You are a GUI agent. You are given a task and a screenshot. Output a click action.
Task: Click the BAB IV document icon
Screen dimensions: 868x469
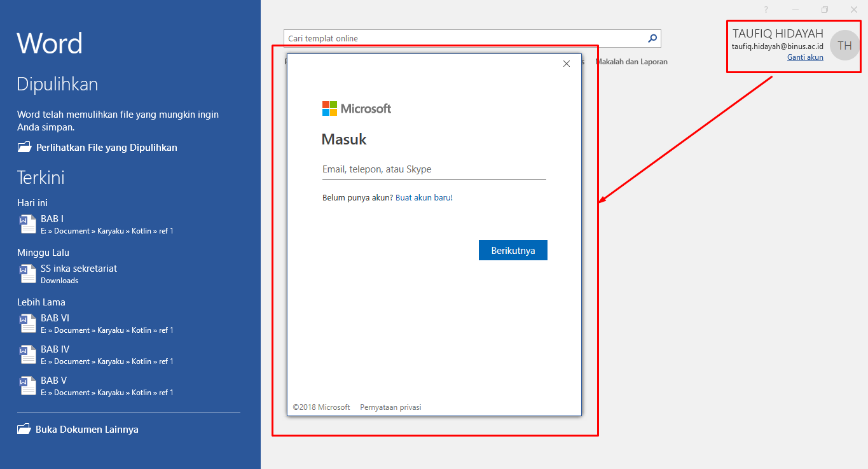(28, 354)
